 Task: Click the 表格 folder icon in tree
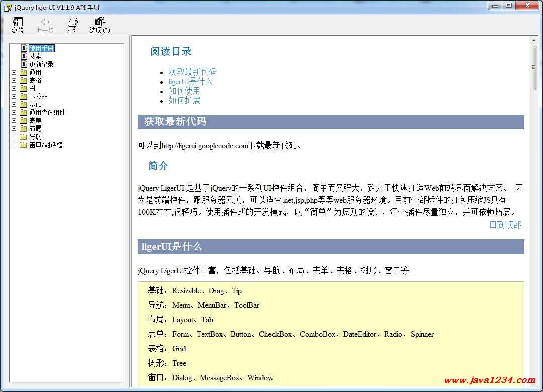click(23, 80)
